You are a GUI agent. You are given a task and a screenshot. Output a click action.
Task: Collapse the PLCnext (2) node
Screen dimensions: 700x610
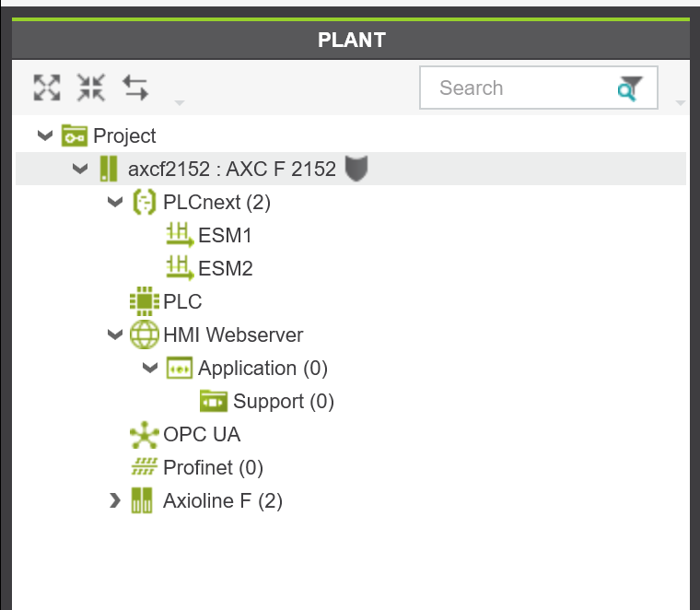click(115, 202)
